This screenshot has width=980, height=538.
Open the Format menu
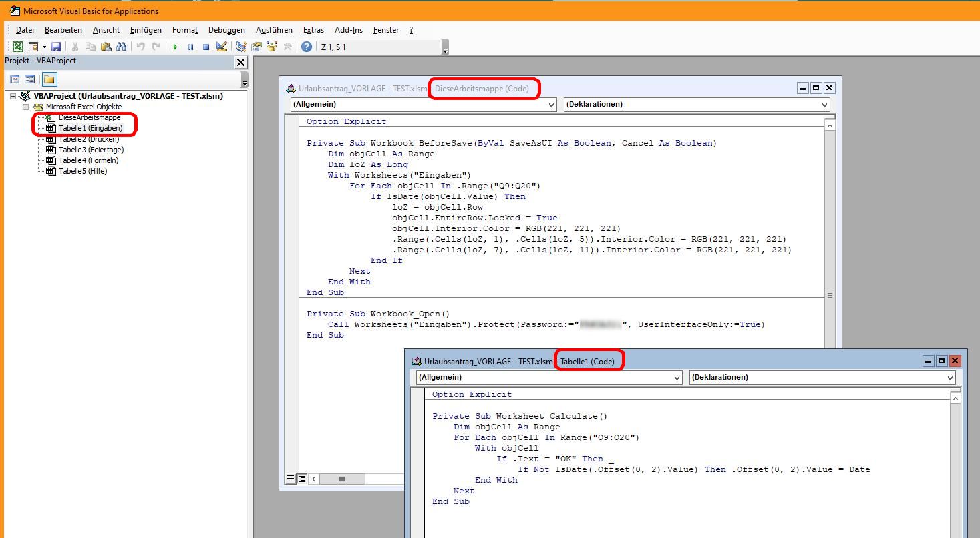click(185, 30)
